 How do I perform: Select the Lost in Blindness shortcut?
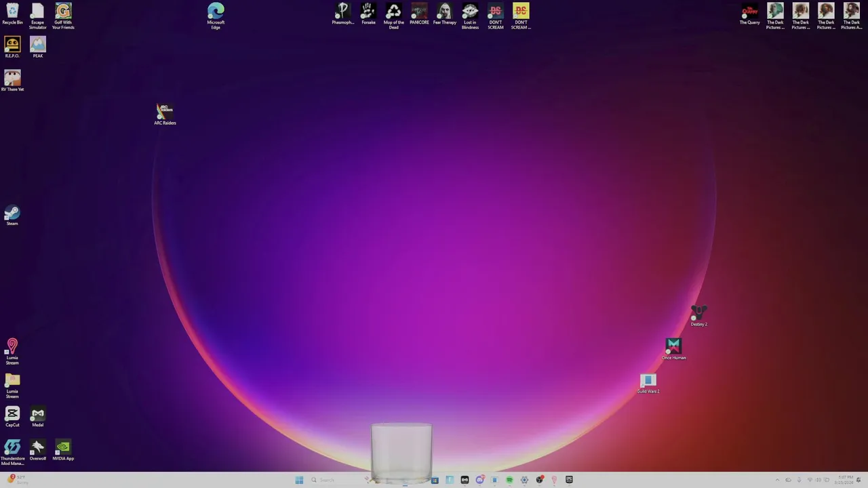[470, 16]
